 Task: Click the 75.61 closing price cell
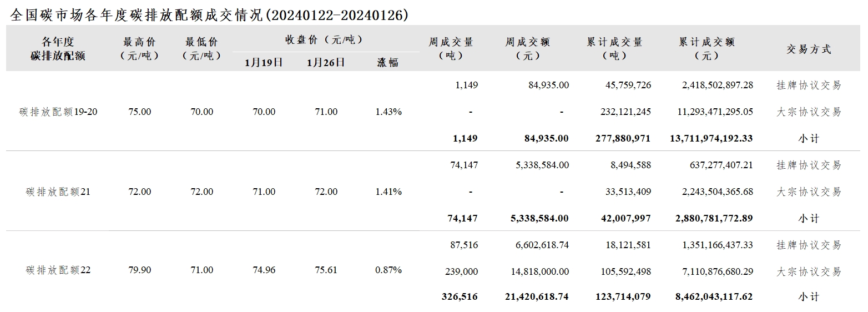pos(326,270)
